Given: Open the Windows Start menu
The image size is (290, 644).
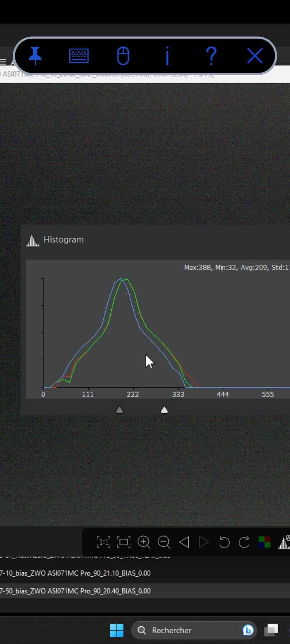Looking at the screenshot, I should click(x=117, y=630).
